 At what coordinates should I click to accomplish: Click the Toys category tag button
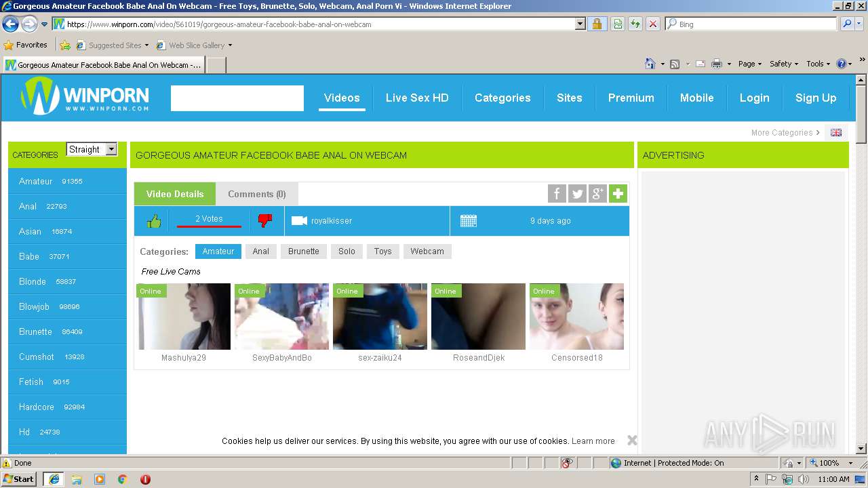(383, 251)
